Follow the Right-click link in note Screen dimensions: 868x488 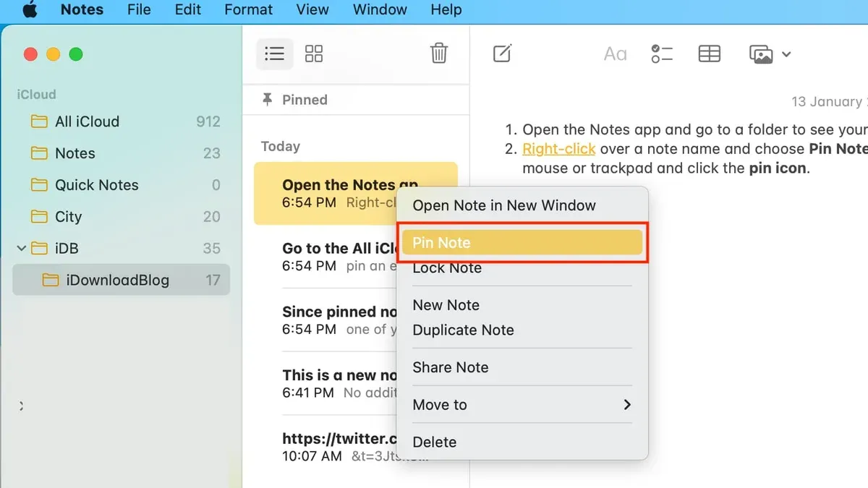coord(559,149)
